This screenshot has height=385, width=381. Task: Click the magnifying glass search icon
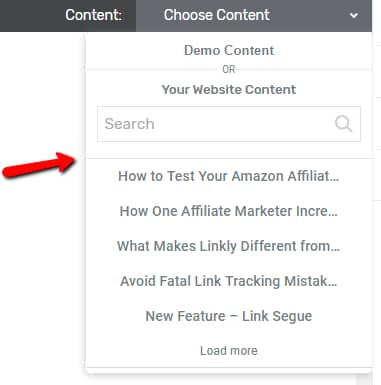(343, 124)
